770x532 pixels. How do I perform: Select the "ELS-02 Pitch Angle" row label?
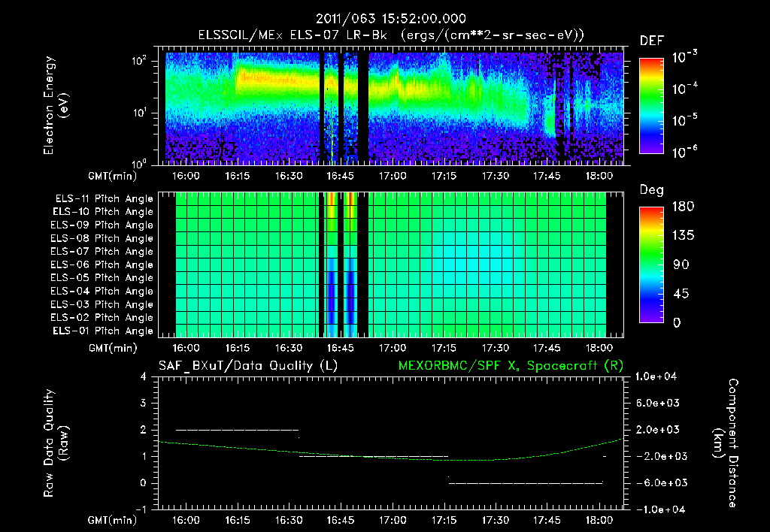tap(102, 318)
